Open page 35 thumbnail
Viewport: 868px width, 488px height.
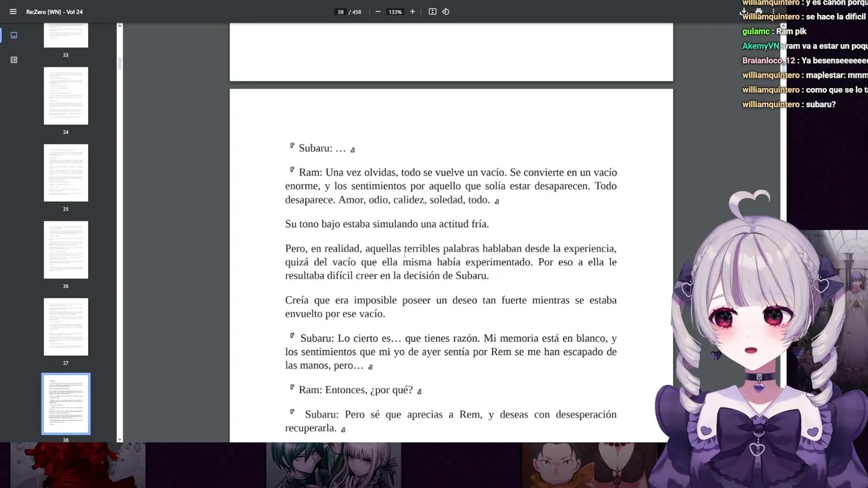coord(66,173)
